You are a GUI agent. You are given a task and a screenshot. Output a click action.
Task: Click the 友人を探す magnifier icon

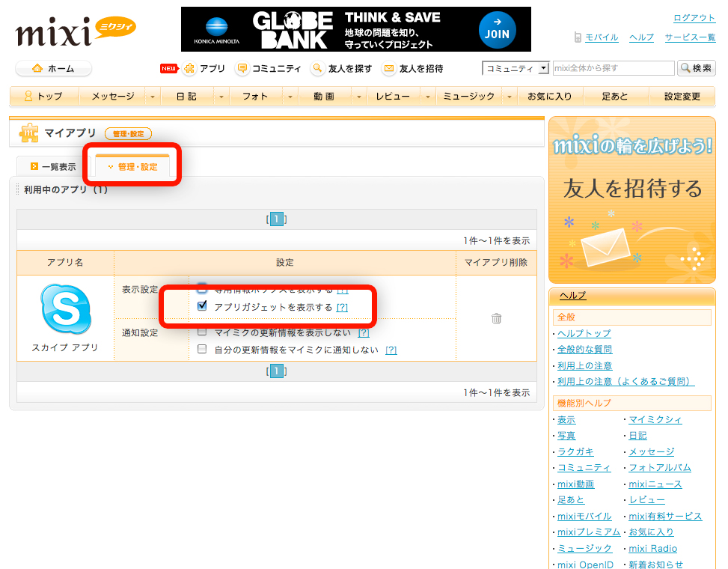pos(317,69)
